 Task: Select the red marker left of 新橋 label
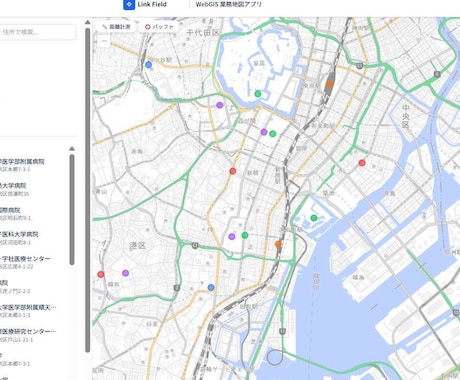click(233, 171)
